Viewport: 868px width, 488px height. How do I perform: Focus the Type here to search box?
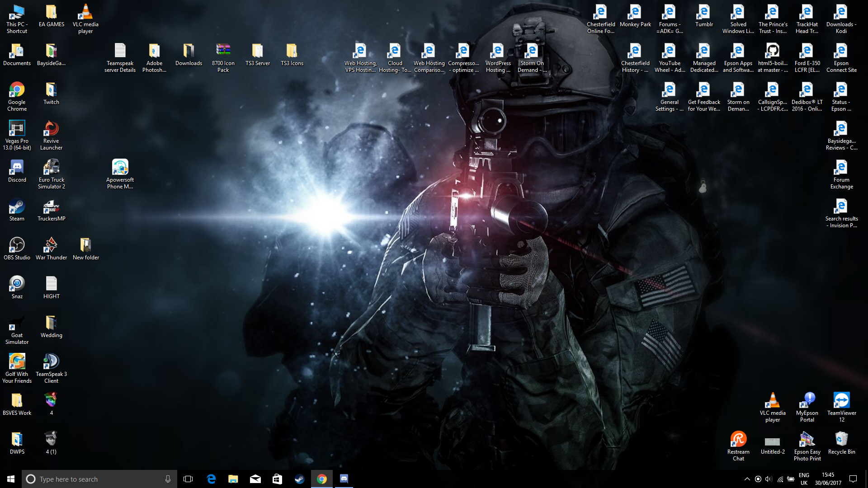point(99,479)
